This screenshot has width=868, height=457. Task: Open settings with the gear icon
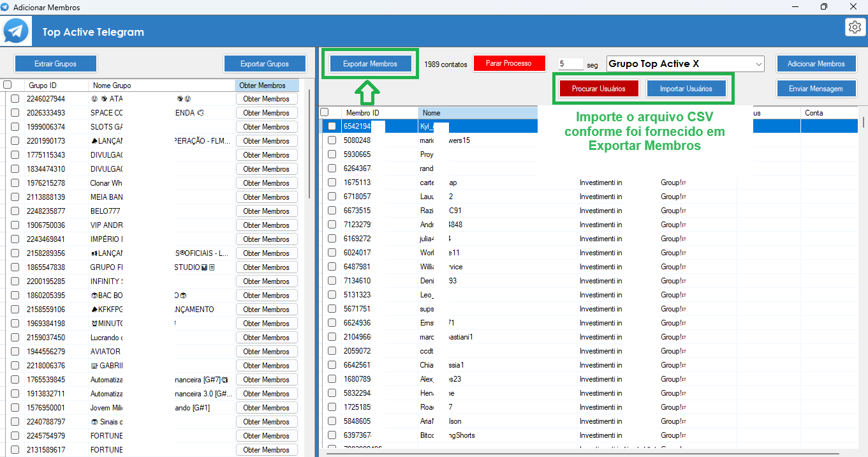854,27
